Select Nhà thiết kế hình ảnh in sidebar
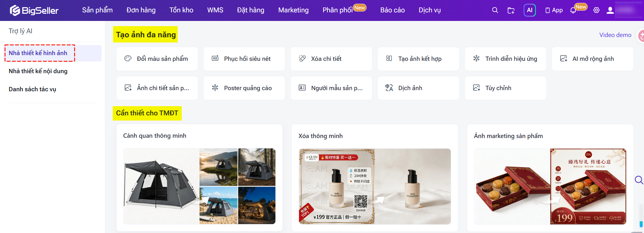Screen dimensions: 644x233 pyautogui.click(x=53, y=53)
